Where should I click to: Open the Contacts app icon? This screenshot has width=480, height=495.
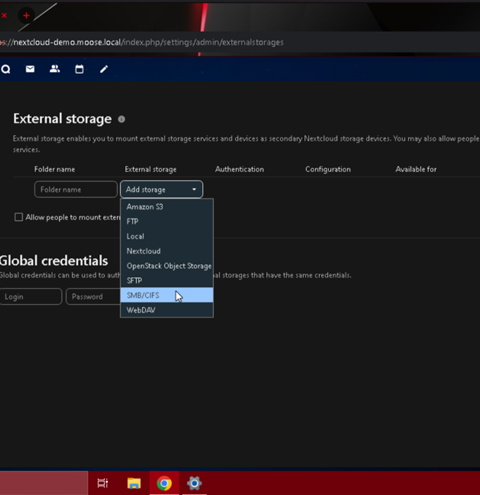click(x=55, y=69)
